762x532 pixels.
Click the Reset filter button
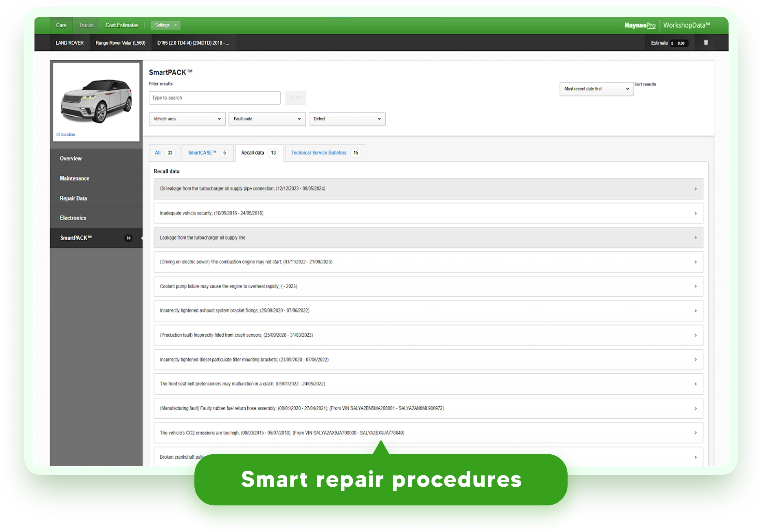tap(296, 98)
